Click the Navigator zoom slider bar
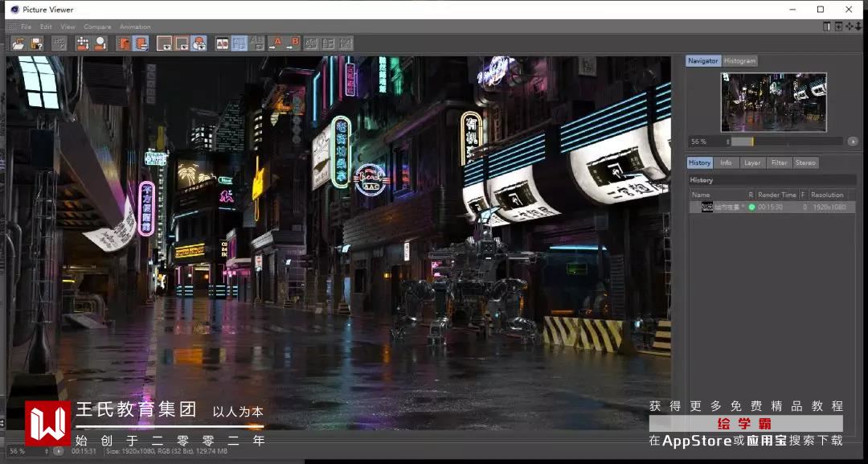The height and width of the screenshot is (464, 868). point(787,142)
